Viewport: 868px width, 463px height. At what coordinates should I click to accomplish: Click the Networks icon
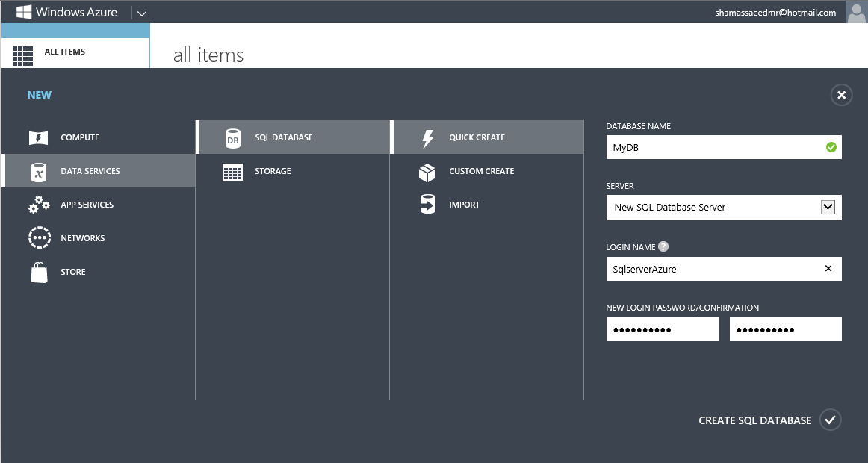39,237
